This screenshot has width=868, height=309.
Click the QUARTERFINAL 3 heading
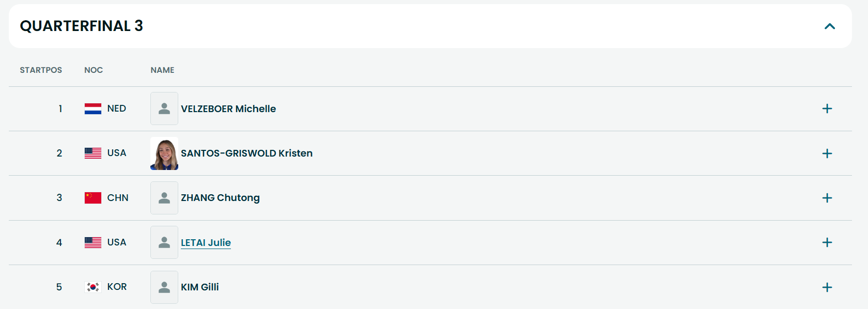(81, 26)
